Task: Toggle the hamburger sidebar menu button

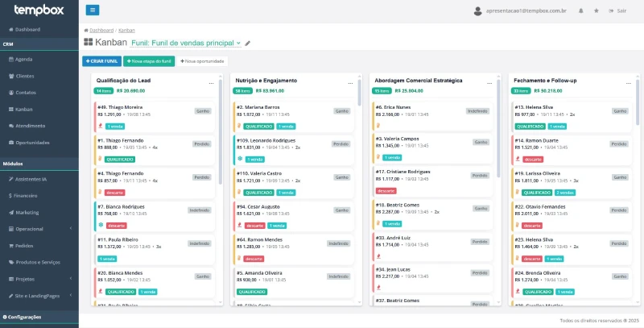Action: pos(93,10)
